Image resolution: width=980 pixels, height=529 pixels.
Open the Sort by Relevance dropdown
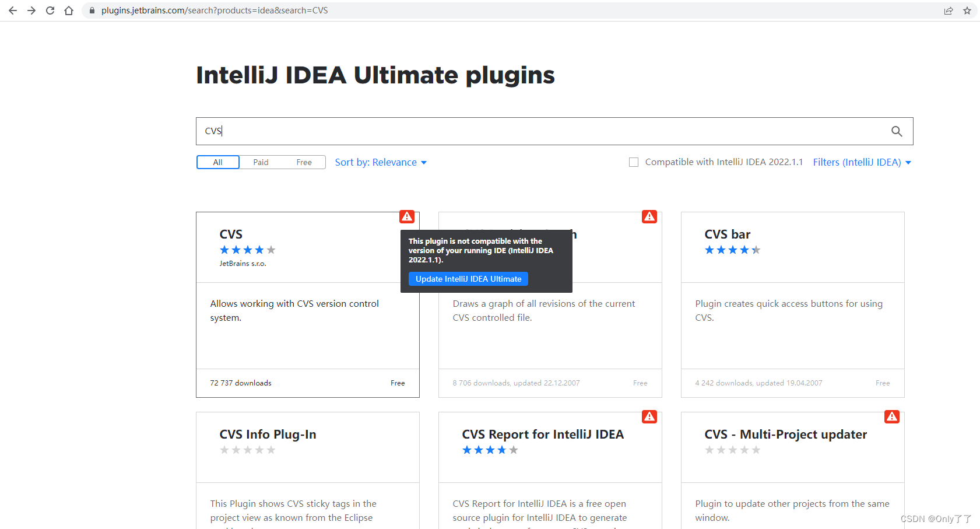pyautogui.click(x=381, y=162)
